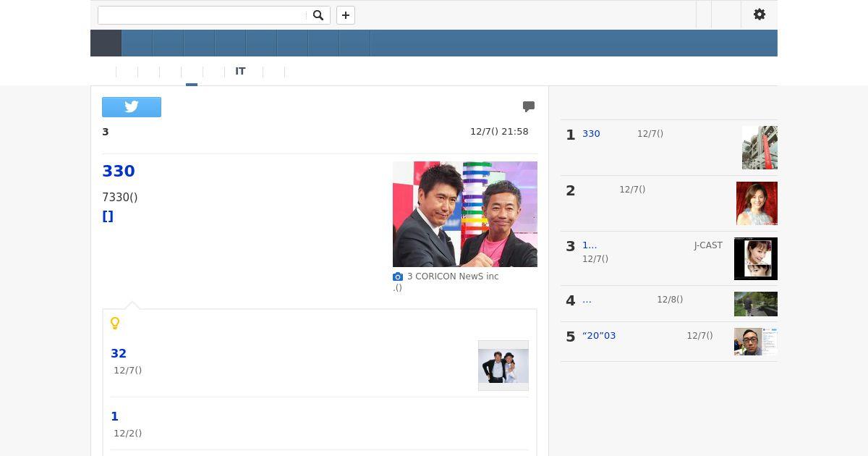Open related article "32"

[119, 353]
